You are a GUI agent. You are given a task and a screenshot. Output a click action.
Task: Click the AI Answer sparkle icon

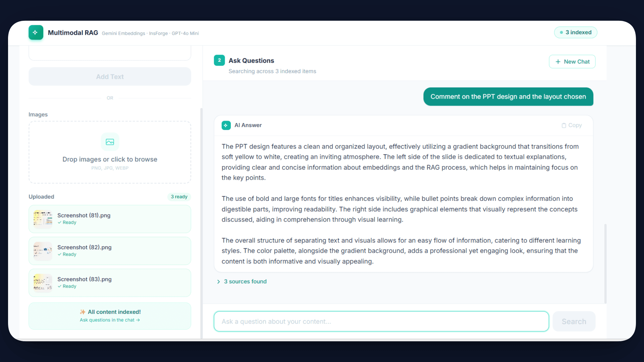(226, 125)
